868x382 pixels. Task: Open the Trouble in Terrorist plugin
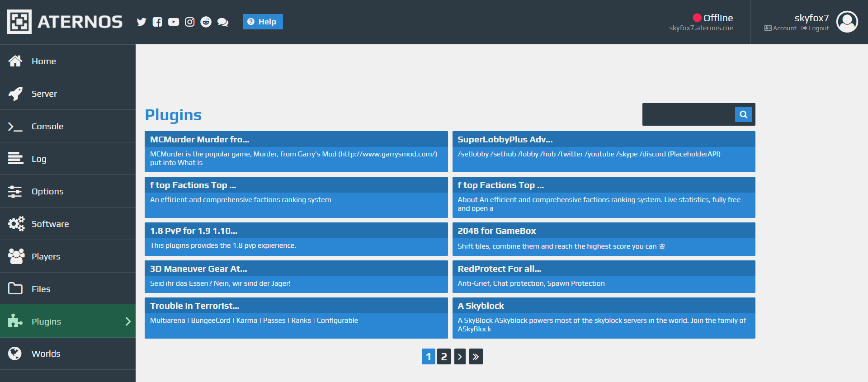pos(296,318)
